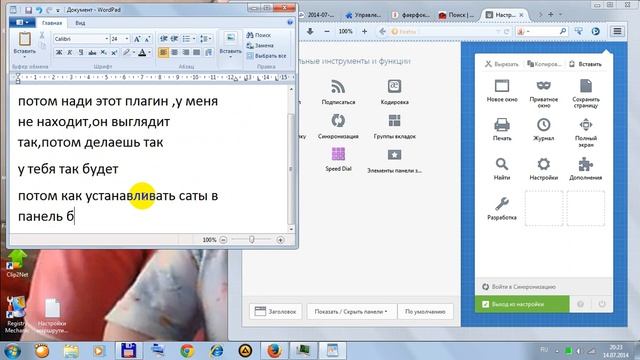Click the bullet list icon in WordPad
This screenshot has height=360, width=640.
[186, 39]
